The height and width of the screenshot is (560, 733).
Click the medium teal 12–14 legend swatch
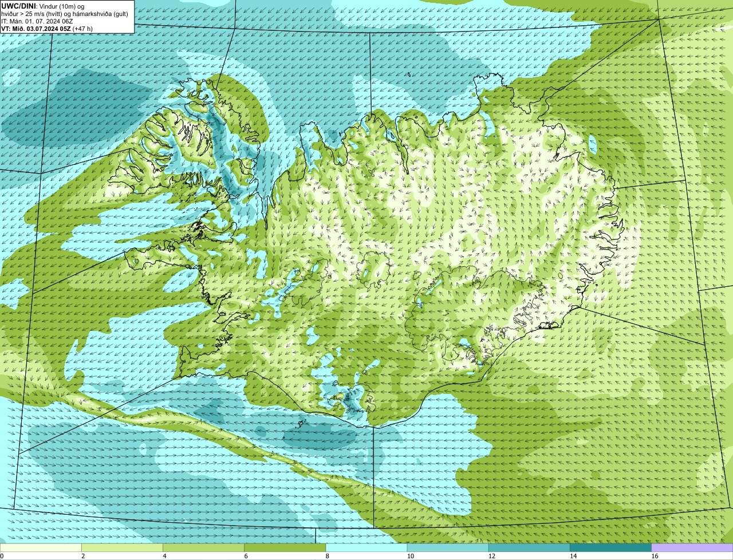coord(529,548)
